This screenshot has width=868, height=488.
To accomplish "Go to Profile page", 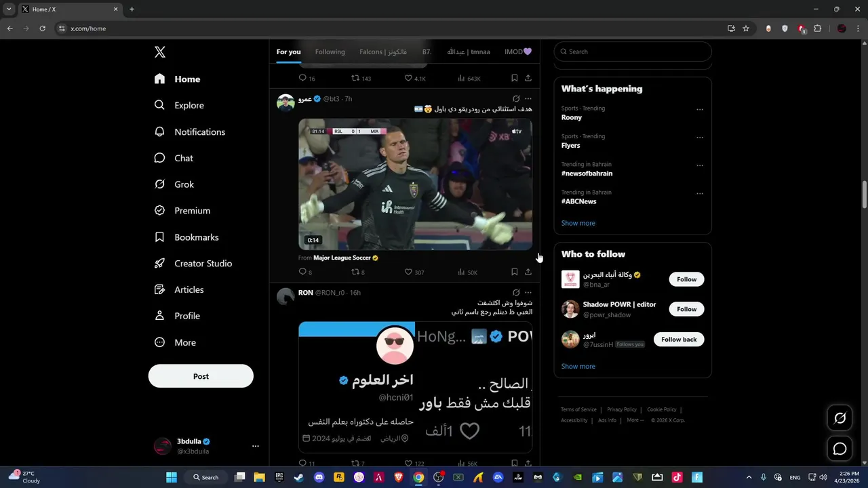I will pyautogui.click(x=176, y=317).
